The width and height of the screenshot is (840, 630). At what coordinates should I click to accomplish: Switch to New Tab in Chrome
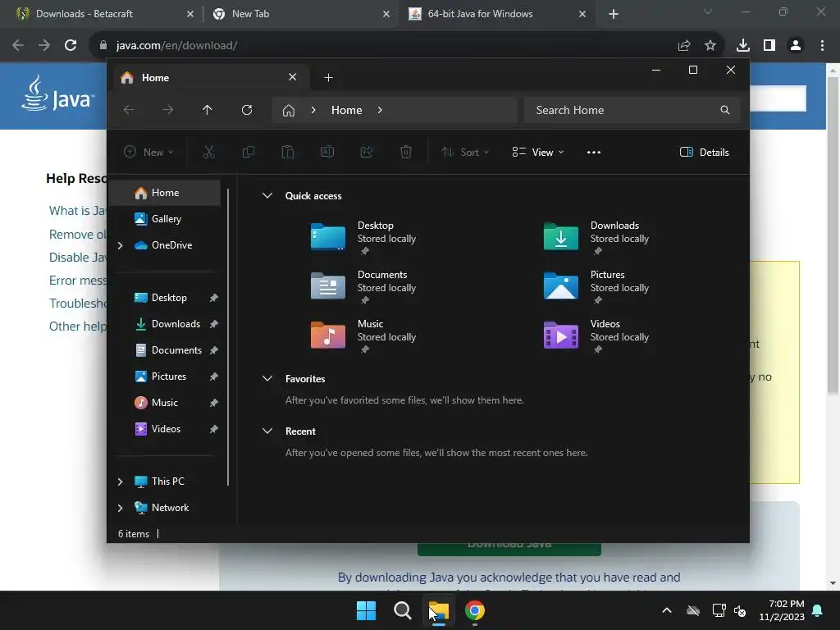click(300, 14)
